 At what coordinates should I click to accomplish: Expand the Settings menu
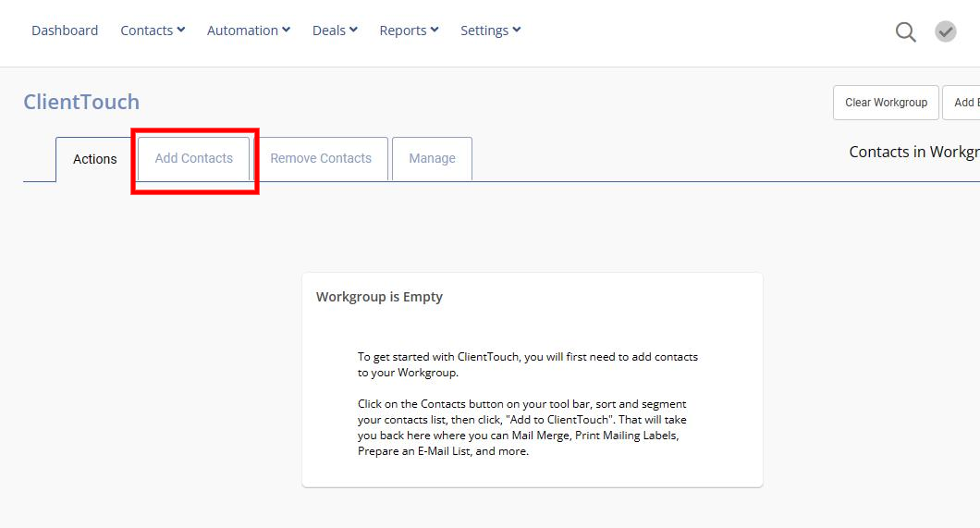(490, 30)
